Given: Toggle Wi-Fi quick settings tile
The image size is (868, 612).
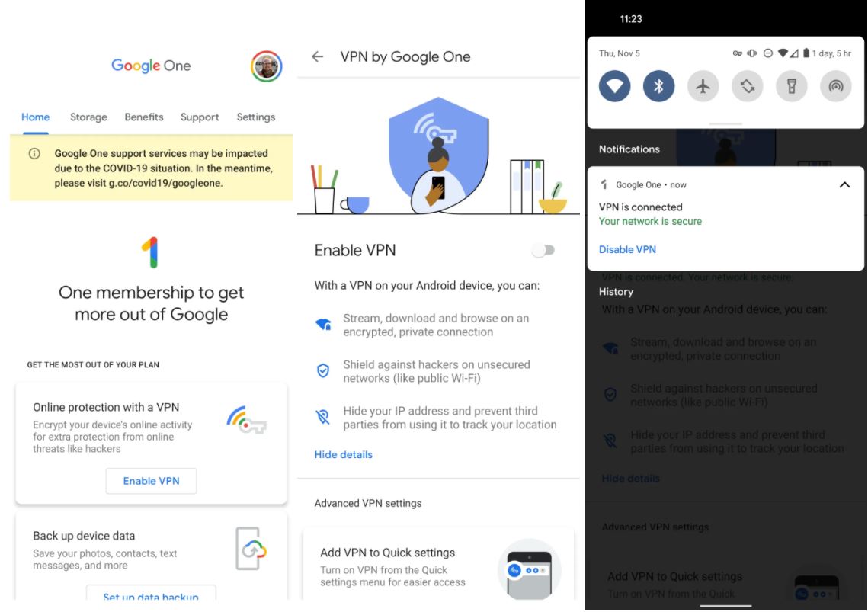Looking at the screenshot, I should click(614, 86).
